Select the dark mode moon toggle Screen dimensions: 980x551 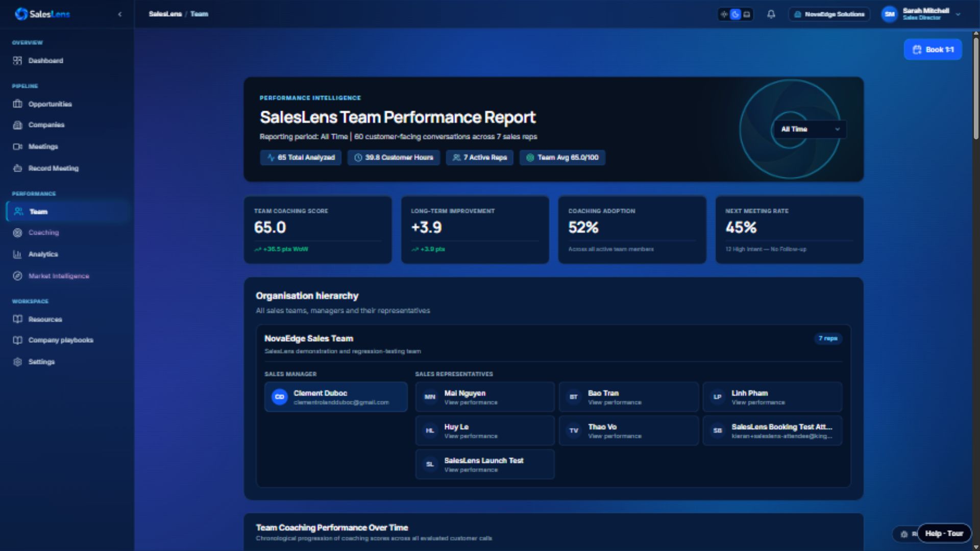click(736, 14)
